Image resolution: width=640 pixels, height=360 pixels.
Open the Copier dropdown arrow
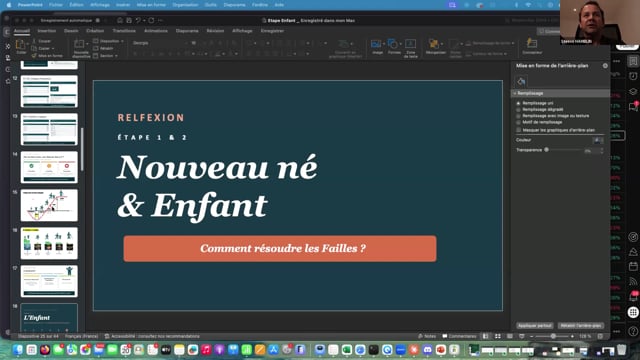(x=53, y=49)
